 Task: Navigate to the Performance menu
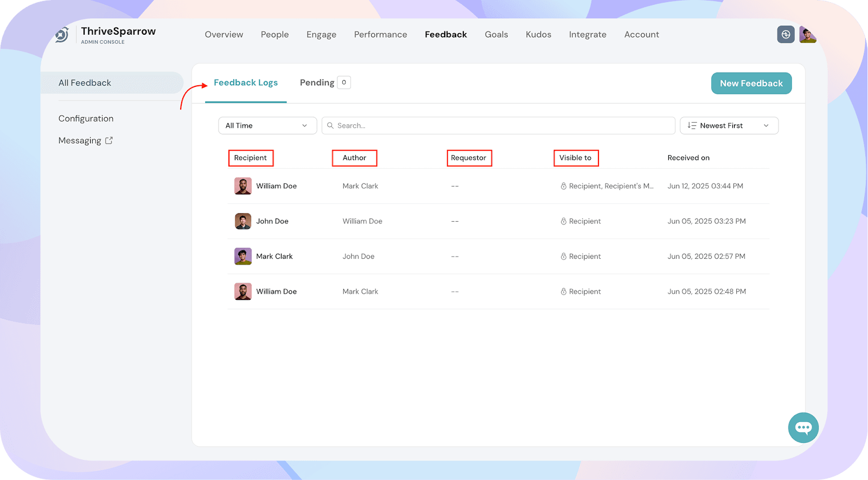click(x=381, y=35)
